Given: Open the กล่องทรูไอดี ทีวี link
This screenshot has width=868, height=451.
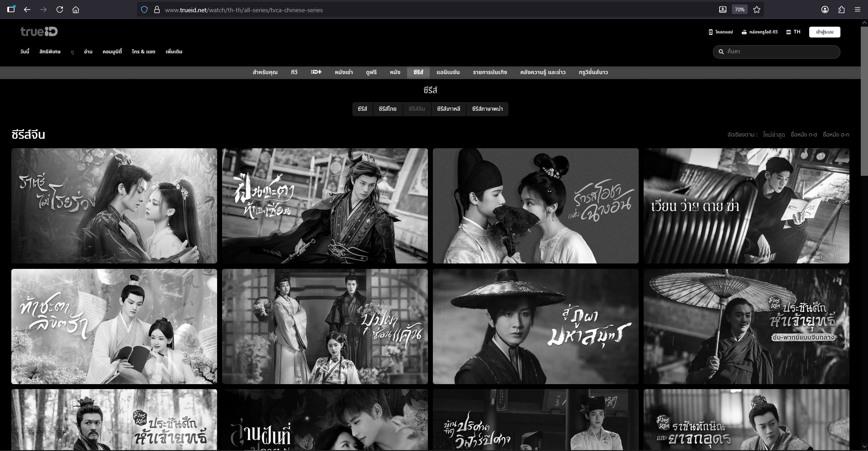Looking at the screenshot, I should pos(759,32).
